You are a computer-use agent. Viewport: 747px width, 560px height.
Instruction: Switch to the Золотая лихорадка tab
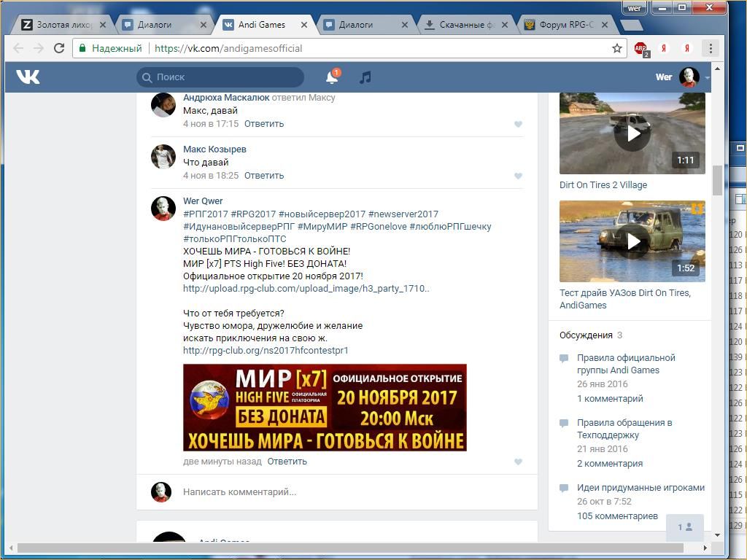pyautogui.click(x=64, y=25)
